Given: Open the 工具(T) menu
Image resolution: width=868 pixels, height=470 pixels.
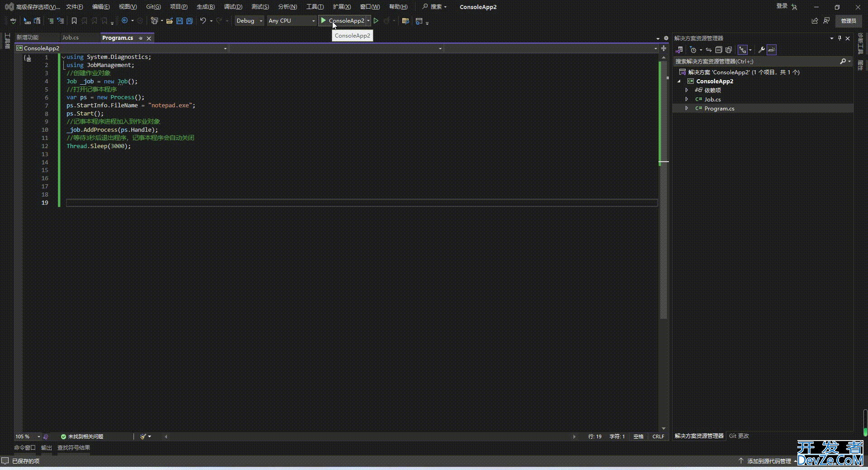Looking at the screenshot, I should click(315, 7).
